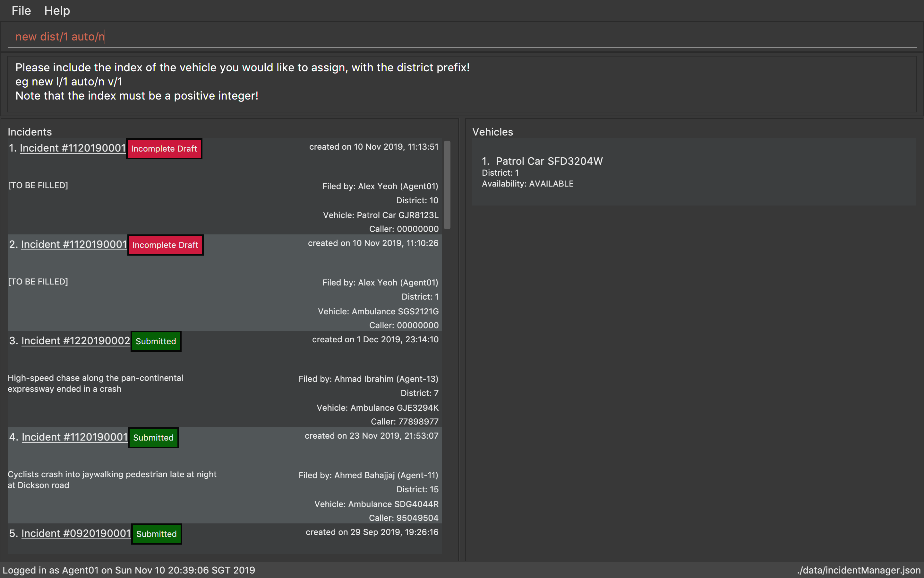Click the incidents list scrollbar thumb
Image resolution: width=924 pixels, height=578 pixels.
click(x=447, y=185)
